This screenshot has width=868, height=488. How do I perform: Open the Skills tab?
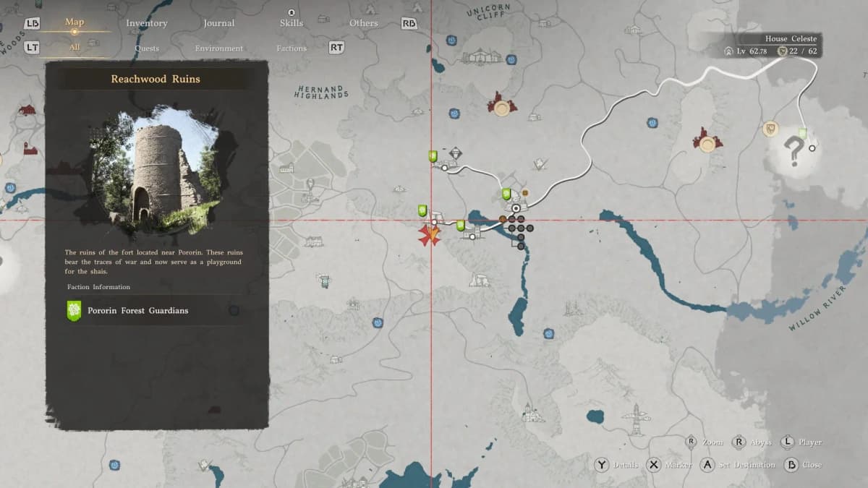click(291, 23)
